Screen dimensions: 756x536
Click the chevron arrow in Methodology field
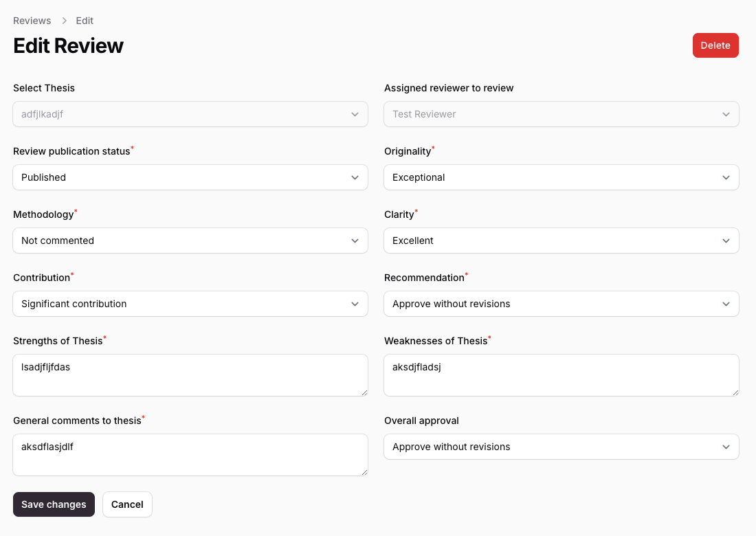pyautogui.click(x=355, y=241)
